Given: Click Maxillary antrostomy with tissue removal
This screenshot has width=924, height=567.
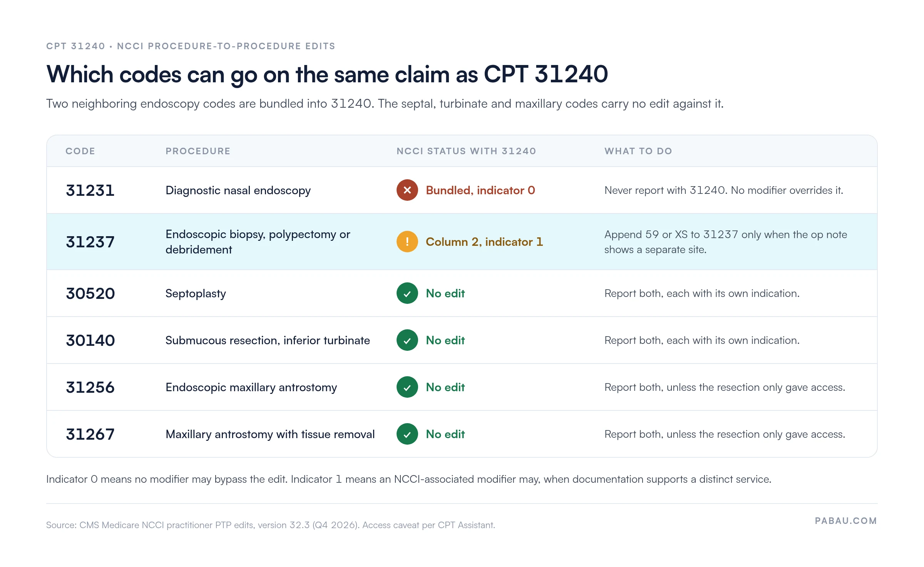Looking at the screenshot, I should click(x=270, y=434).
